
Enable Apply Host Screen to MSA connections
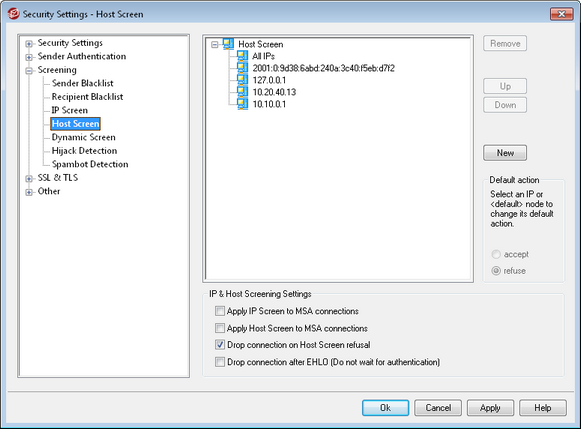(220, 328)
